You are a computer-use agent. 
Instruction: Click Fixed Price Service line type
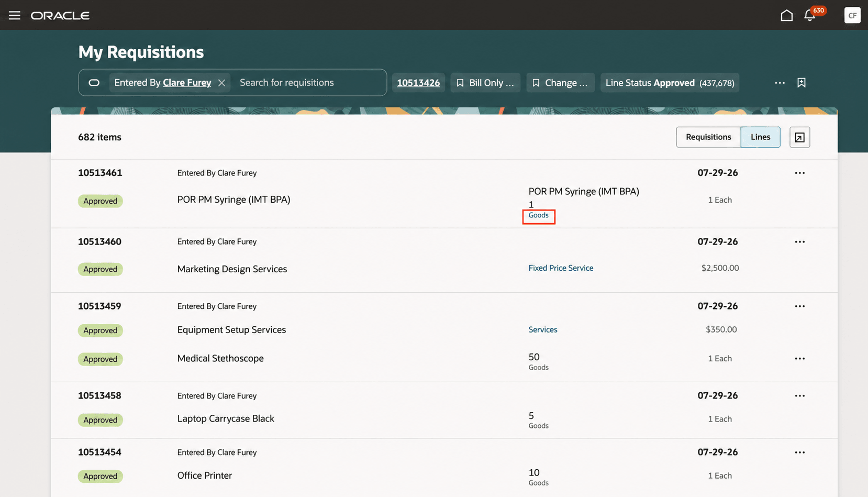[561, 268]
